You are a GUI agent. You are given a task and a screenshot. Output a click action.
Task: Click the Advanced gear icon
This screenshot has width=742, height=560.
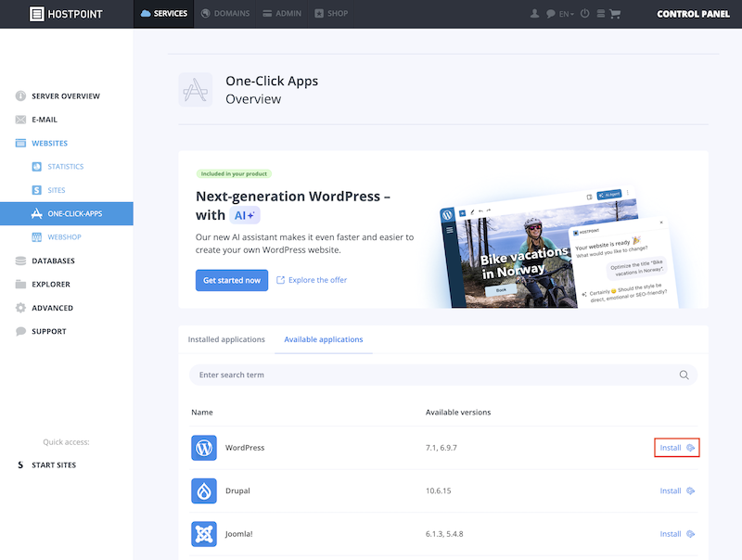(x=20, y=308)
